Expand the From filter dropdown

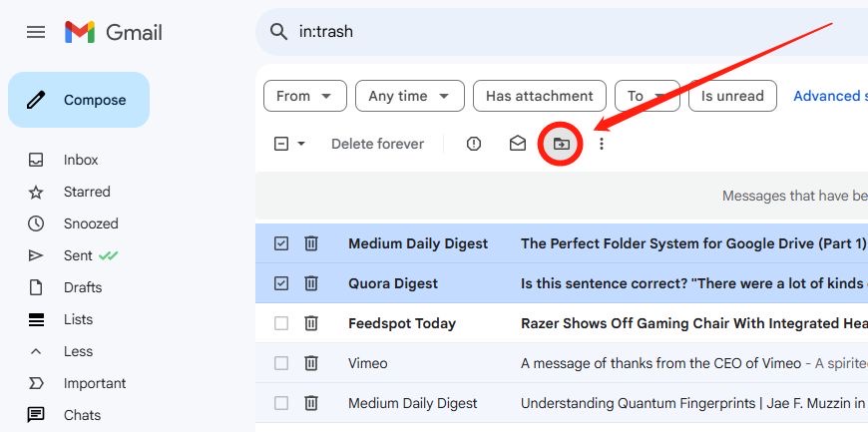click(x=305, y=96)
